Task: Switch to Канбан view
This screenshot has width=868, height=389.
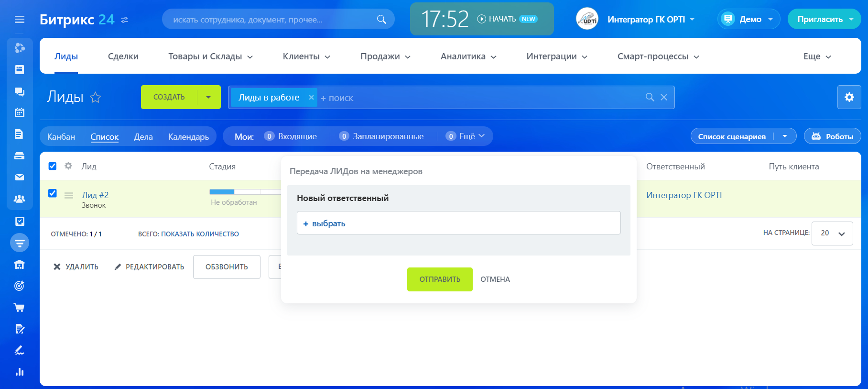Action: coord(61,137)
